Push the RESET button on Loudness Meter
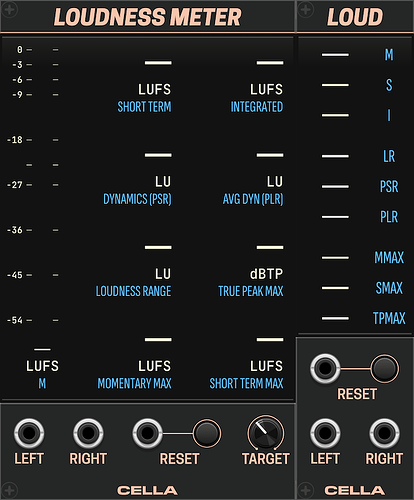Viewport: 414px width, 500px height. (x=207, y=433)
